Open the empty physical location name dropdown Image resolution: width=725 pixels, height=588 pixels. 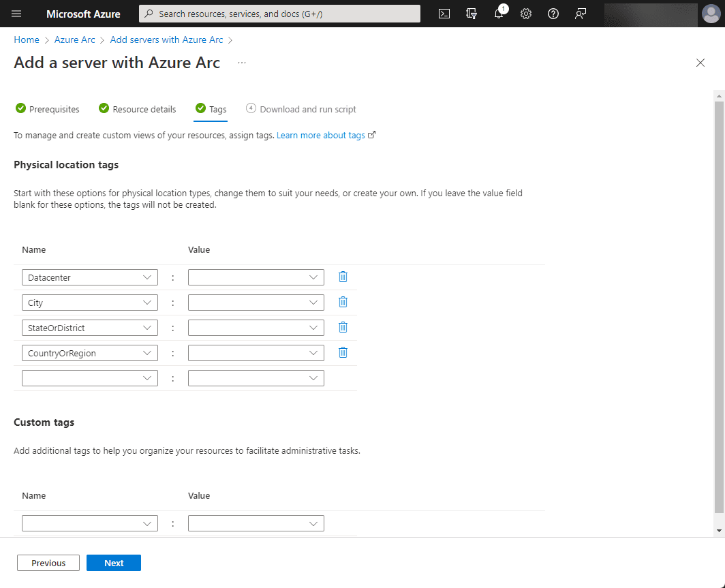coord(90,378)
